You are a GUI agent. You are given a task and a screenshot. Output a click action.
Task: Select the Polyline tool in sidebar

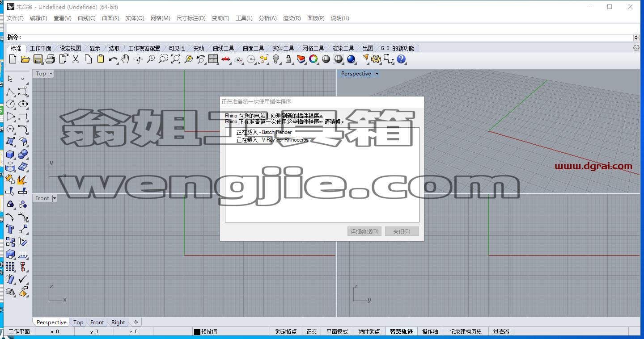(x=10, y=92)
